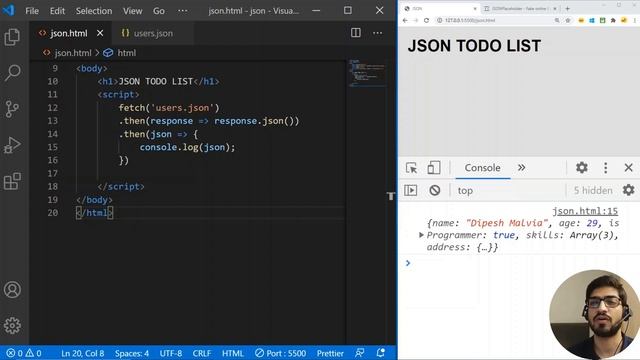The image size is (640, 360).
Task: Show more DevTools tabs via double chevron
Action: pos(522,168)
